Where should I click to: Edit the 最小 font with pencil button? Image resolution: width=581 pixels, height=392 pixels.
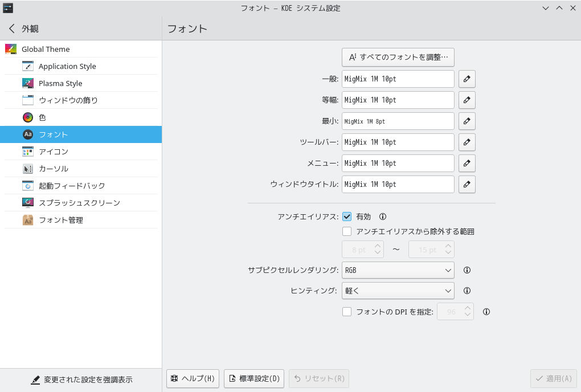tap(467, 121)
